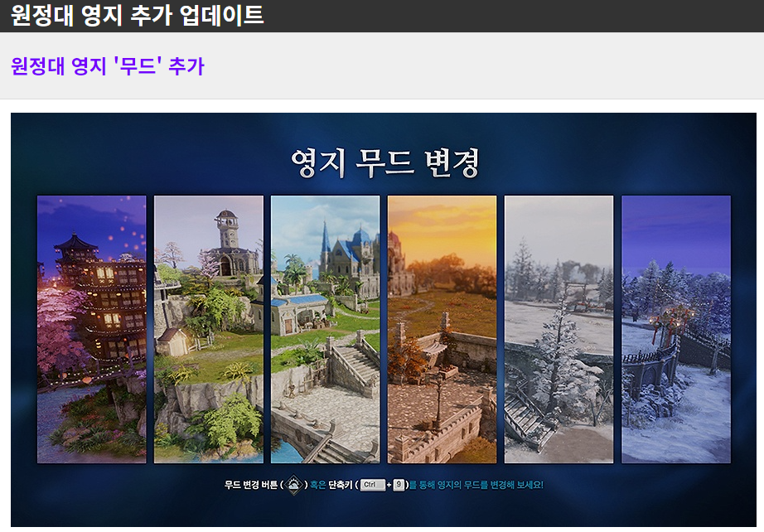This screenshot has width=764, height=532.
Task: Click '영지의 무드를 변경해 보세요!' caption text
Action: click(x=490, y=485)
